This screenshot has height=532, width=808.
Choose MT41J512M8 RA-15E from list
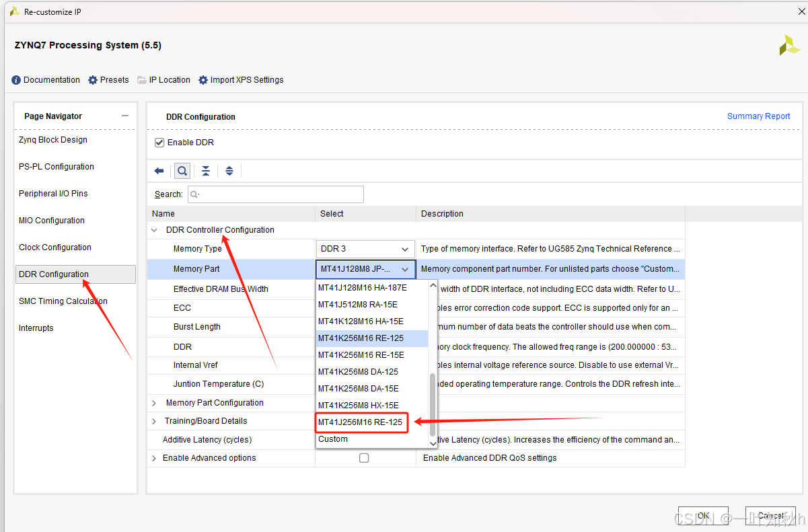coord(372,305)
